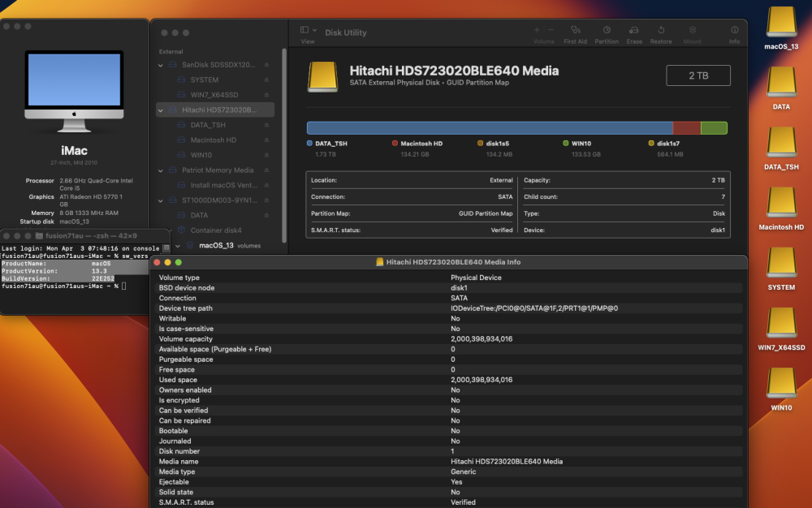Click the Erase toolbar icon

(x=634, y=31)
